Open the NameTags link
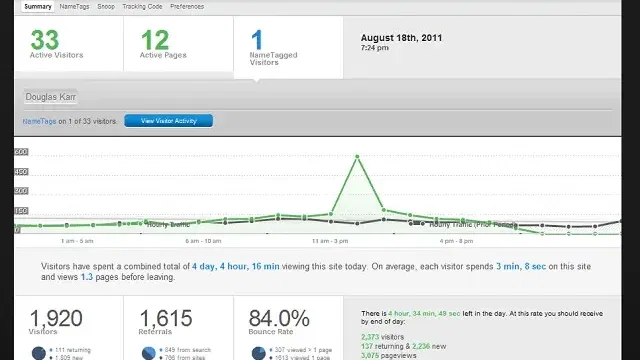The height and width of the screenshot is (360, 640). (39, 121)
